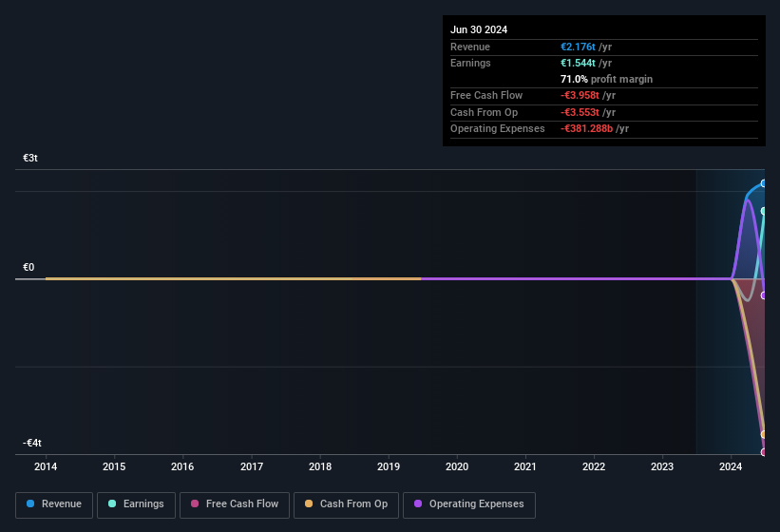This screenshot has height=532, width=780.
Task: Click the €3t y-axis label
Action: [30, 158]
